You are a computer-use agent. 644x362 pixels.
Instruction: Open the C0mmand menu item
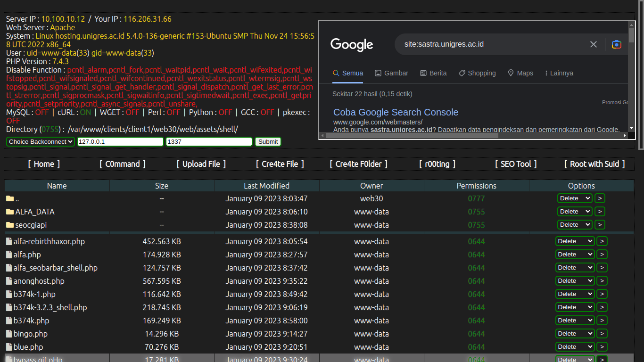123,164
